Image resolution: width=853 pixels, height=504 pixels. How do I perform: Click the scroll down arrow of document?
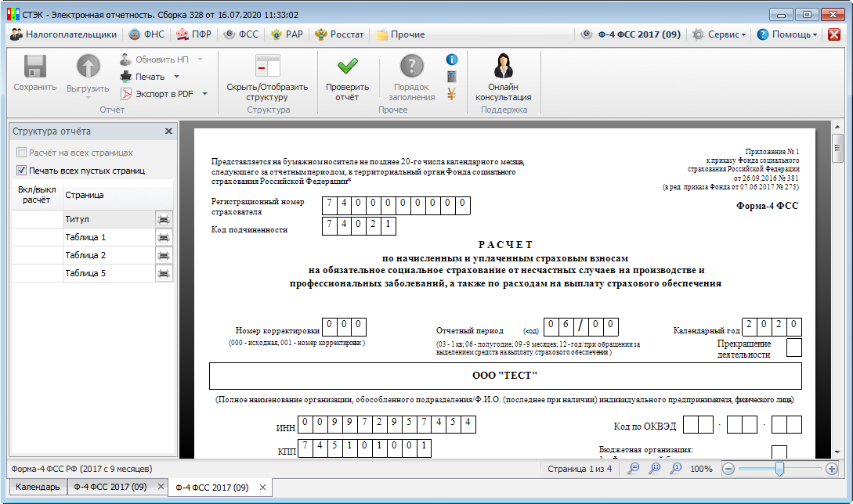[837, 452]
